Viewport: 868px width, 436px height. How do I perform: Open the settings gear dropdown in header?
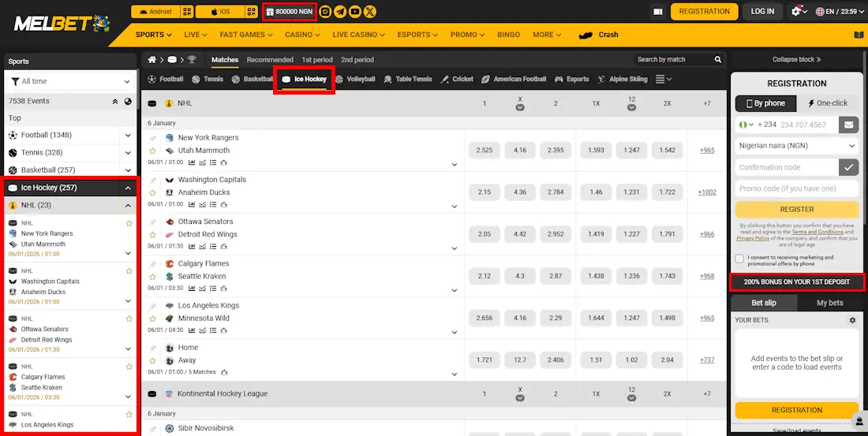click(x=799, y=11)
